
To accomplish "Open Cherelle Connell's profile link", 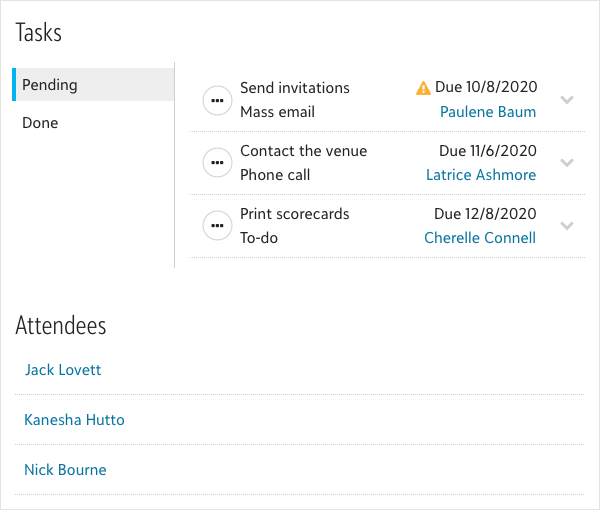I will tap(480, 238).
